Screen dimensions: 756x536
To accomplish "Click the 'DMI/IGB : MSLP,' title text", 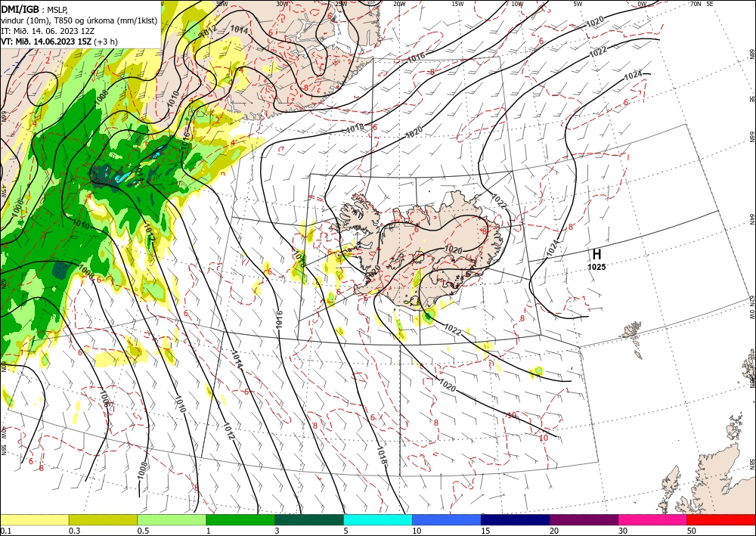I will click(x=36, y=8).
